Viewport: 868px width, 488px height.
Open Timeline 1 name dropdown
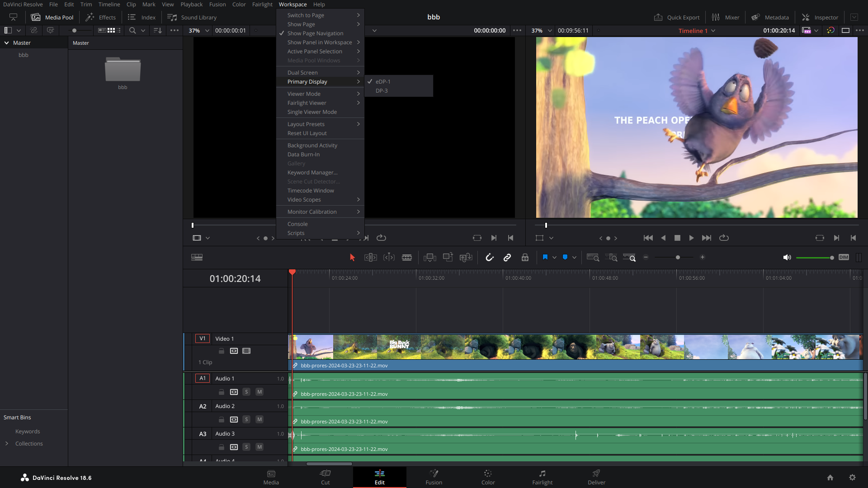click(713, 31)
